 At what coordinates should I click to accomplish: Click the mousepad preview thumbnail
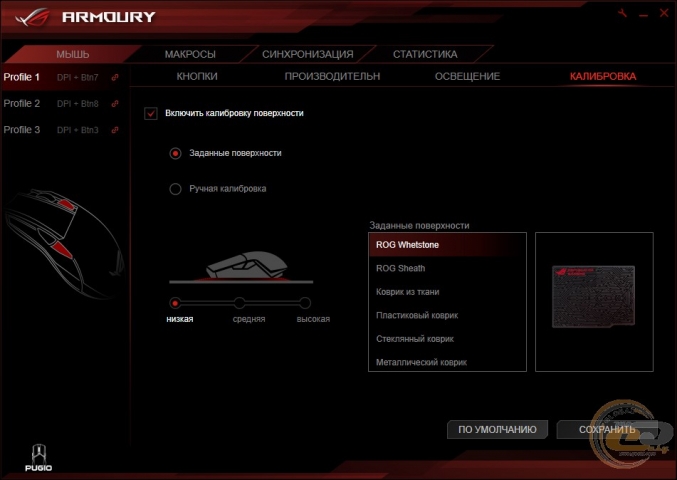click(593, 297)
